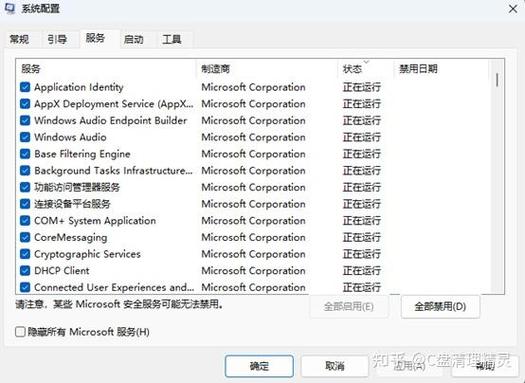Toggle Connected User Experiences checkbox
Screen dimensions: 525x383
[x=25, y=287]
